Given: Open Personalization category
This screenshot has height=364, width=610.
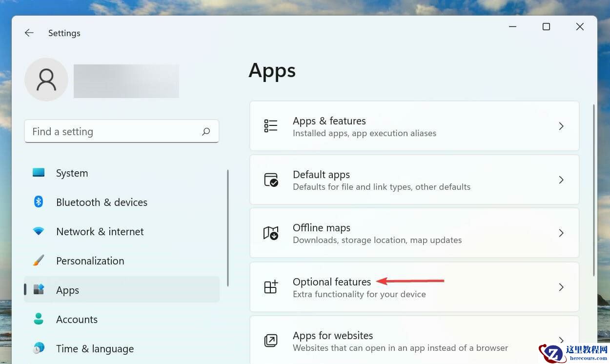Looking at the screenshot, I should pyautogui.click(x=122, y=261).
